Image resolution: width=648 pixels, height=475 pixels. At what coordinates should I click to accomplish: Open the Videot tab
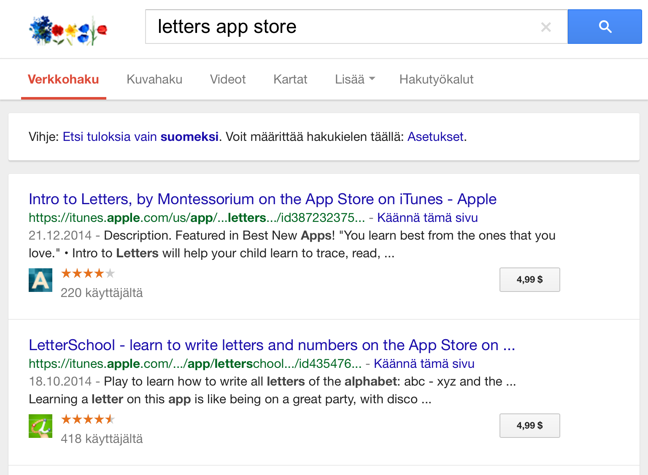point(228,79)
